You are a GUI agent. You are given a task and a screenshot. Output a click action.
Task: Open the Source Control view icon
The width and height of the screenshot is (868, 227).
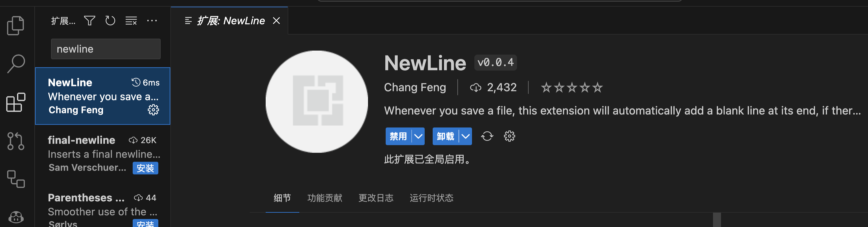coord(15,141)
